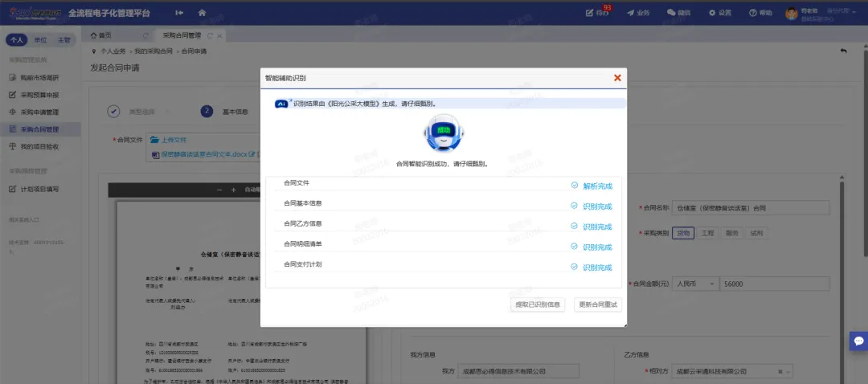Close the 智能辅助识别 dialog
The width and height of the screenshot is (868, 384).
(x=617, y=78)
